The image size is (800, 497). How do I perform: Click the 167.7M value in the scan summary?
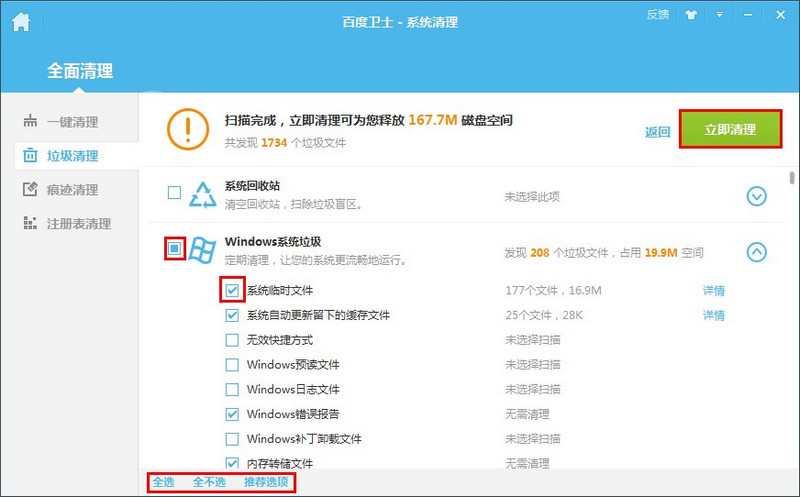(x=433, y=120)
